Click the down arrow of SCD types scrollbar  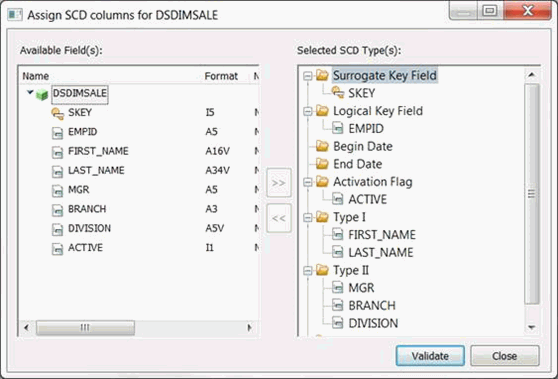point(532,327)
